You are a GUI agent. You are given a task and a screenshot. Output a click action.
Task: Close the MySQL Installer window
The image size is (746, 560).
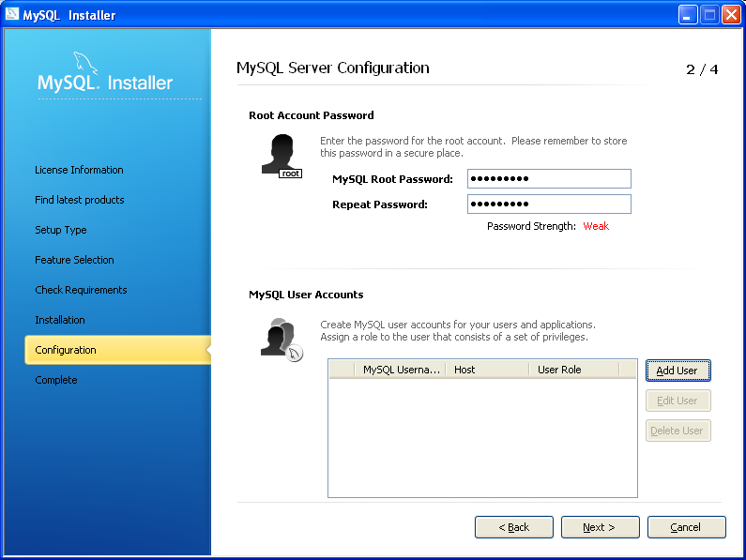click(x=731, y=15)
